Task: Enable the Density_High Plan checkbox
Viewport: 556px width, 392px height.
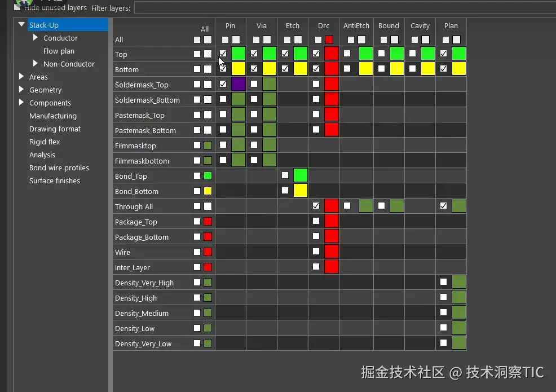Action: 444,297
